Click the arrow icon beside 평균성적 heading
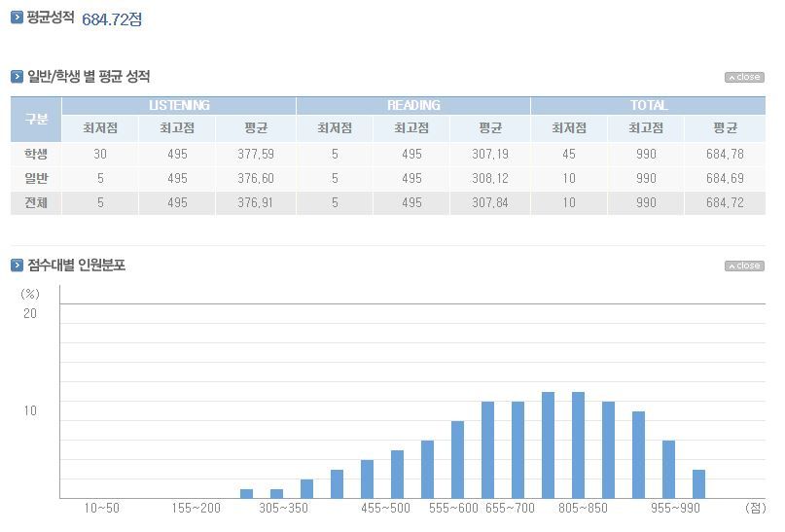 pos(17,18)
